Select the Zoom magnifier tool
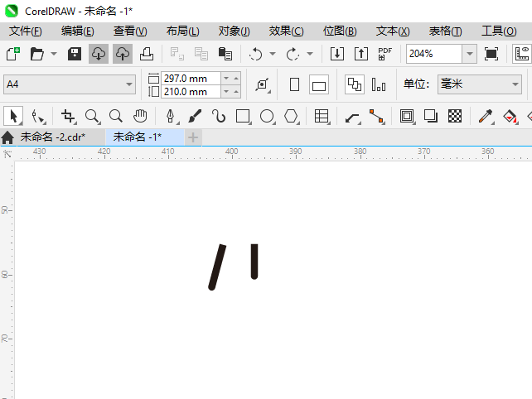The width and height of the screenshot is (532, 399). pyautogui.click(x=92, y=116)
